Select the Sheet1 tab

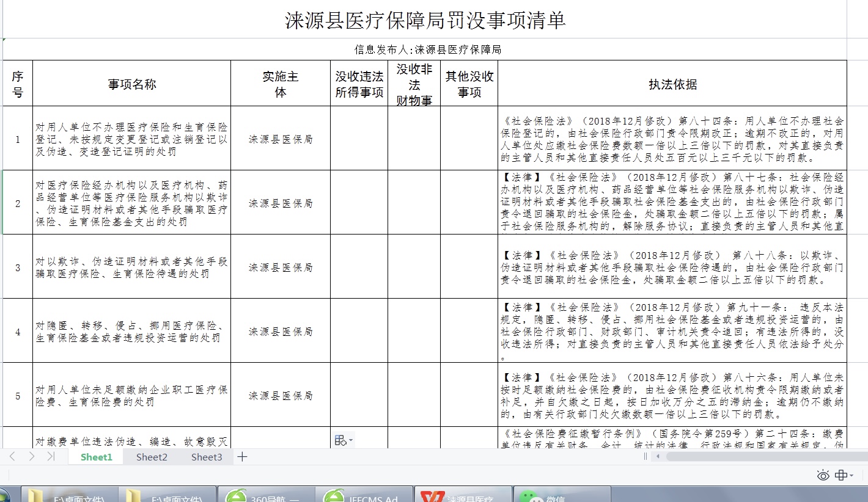pos(96,456)
